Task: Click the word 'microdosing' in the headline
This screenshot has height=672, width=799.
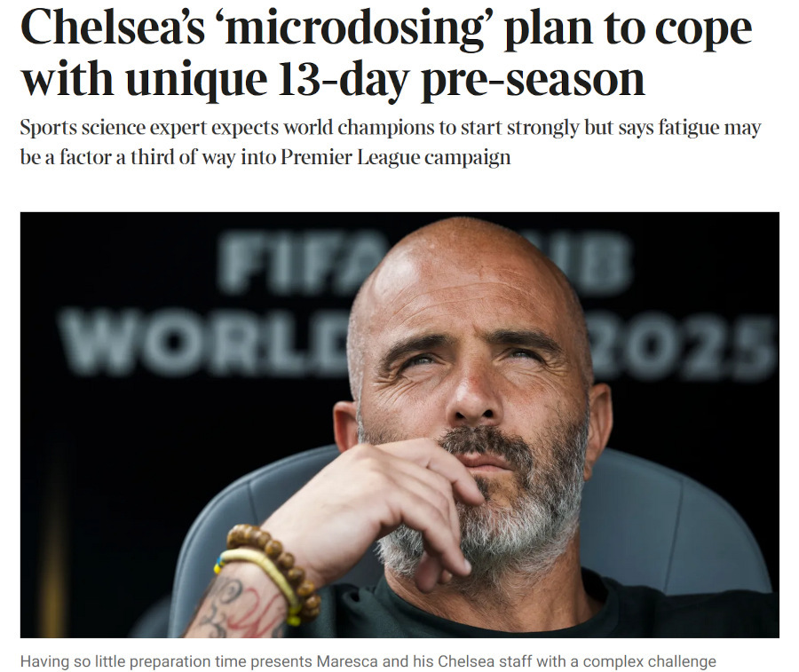Action: [354, 29]
